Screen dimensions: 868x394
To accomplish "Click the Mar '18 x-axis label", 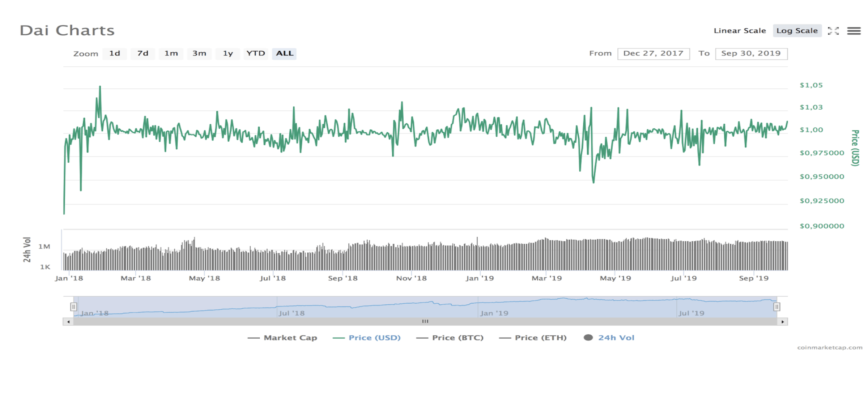I will 136,278.
